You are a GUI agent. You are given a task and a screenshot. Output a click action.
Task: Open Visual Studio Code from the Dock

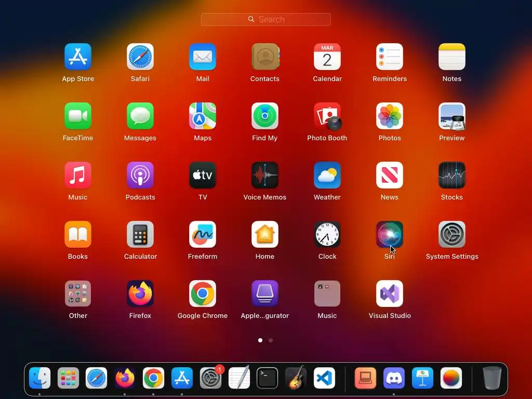tap(324, 378)
